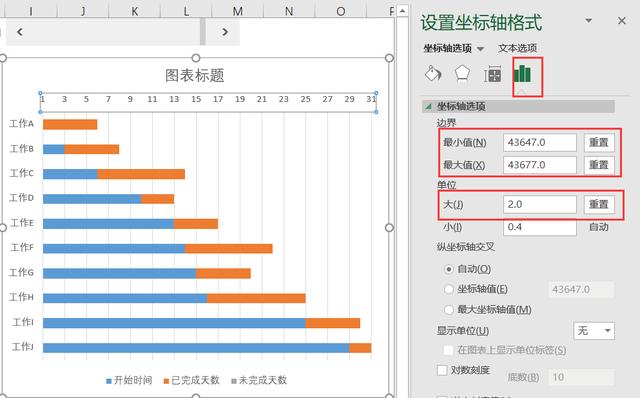Enable the 对数刻度 checkbox
Image resolution: width=640 pixels, height=398 pixels.
[442, 370]
